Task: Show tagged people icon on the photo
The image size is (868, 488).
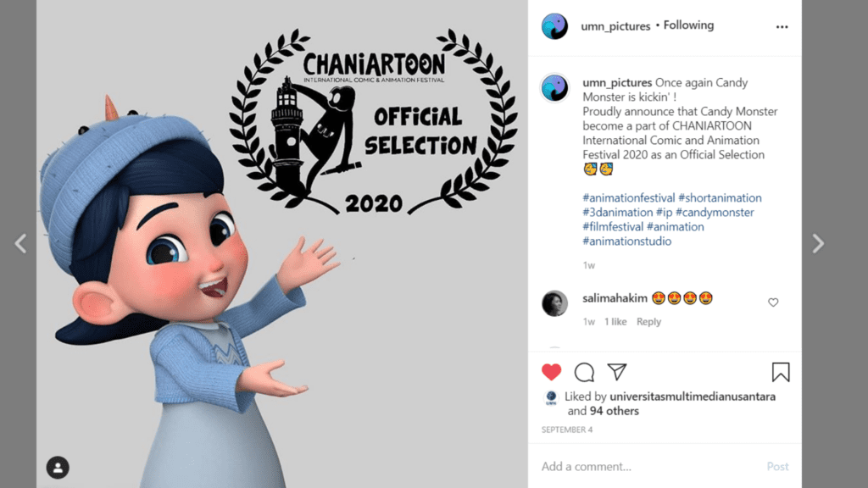Action: (x=58, y=468)
